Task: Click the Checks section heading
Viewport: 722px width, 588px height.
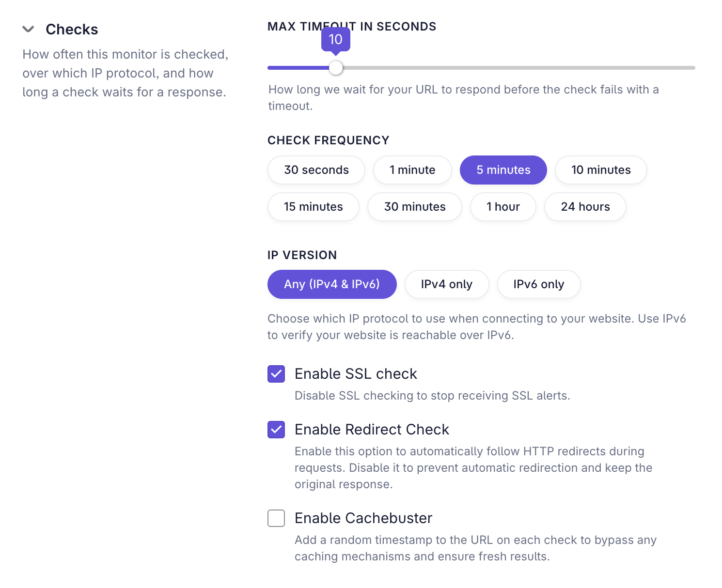Action: (72, 29)
